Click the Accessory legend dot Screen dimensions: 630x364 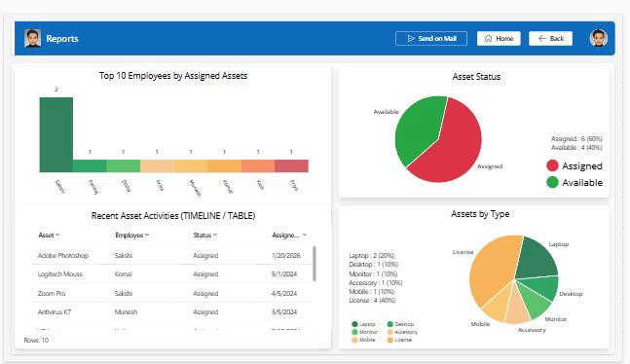389,332
